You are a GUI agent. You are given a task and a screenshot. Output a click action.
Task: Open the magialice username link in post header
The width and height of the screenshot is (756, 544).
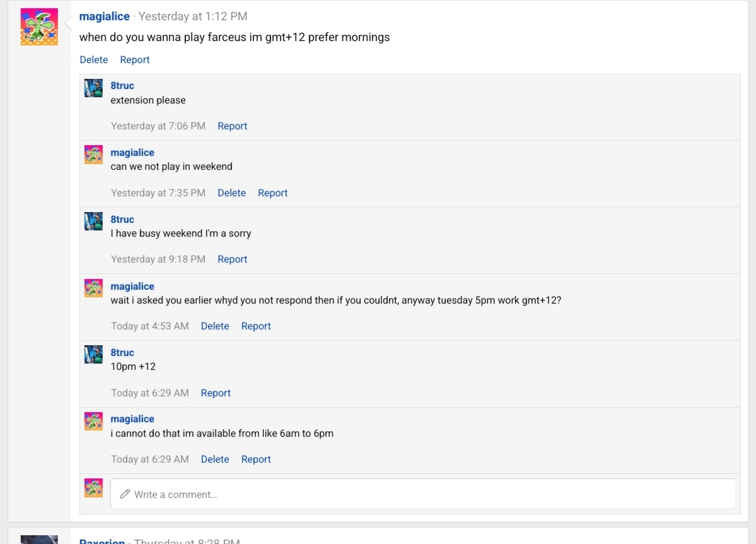click(104, 16)
